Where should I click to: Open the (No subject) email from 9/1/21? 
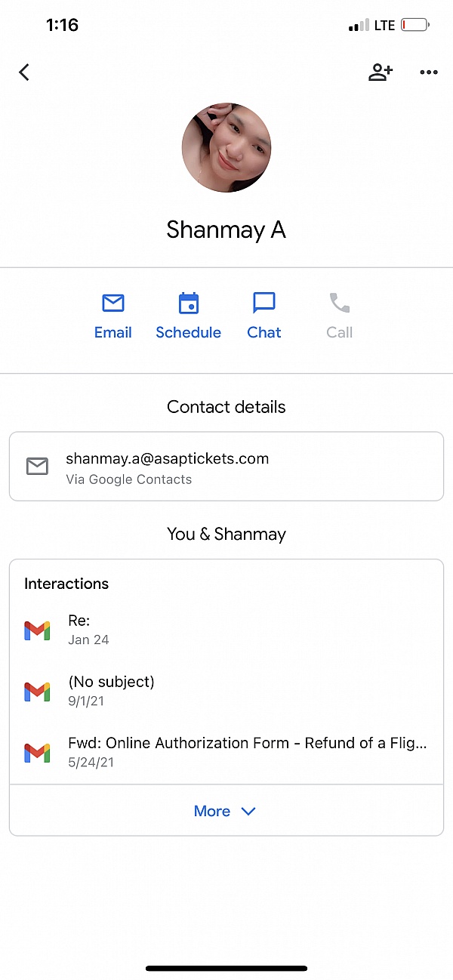coord(111,690)
